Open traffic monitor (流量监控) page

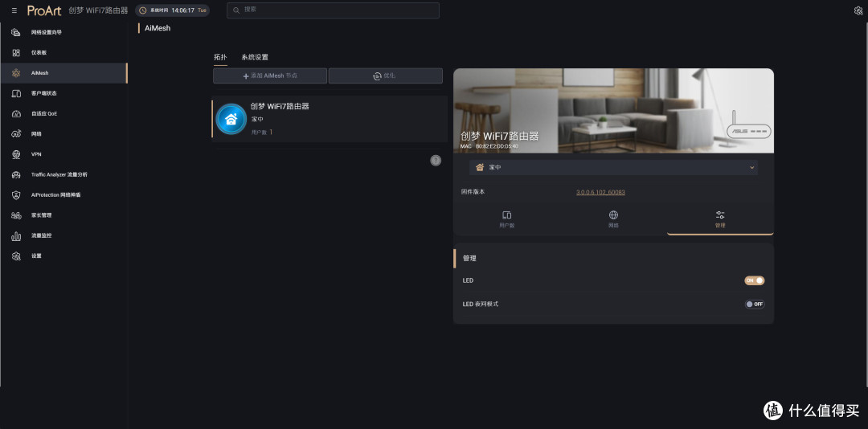tap(63, 236)
